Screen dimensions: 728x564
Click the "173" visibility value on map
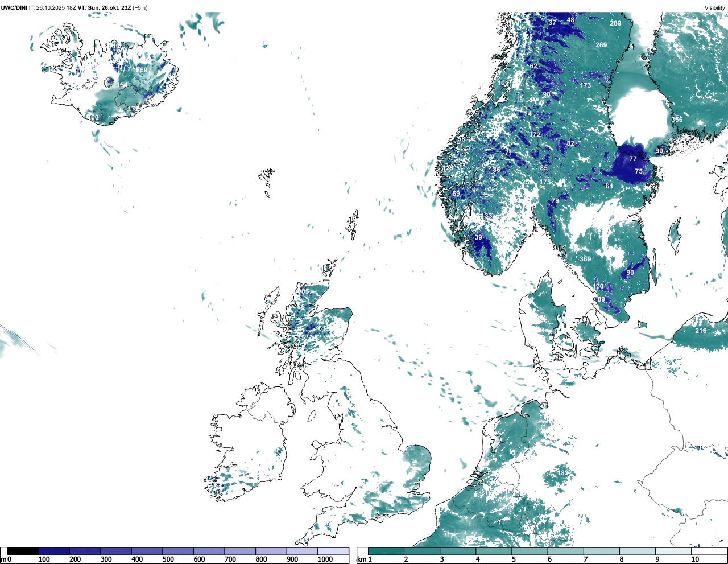(x=586, y=85)
